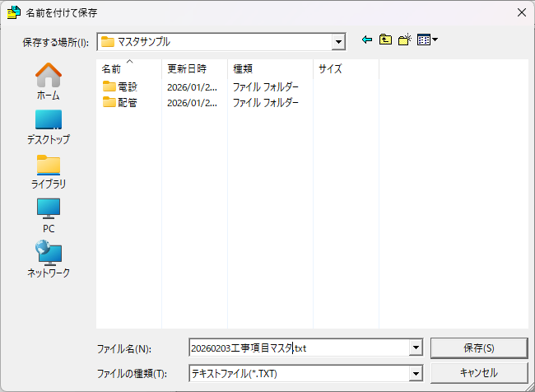Click the 電設 row's date 2026/01/2...
535x392 pixels.
[192, 87]
